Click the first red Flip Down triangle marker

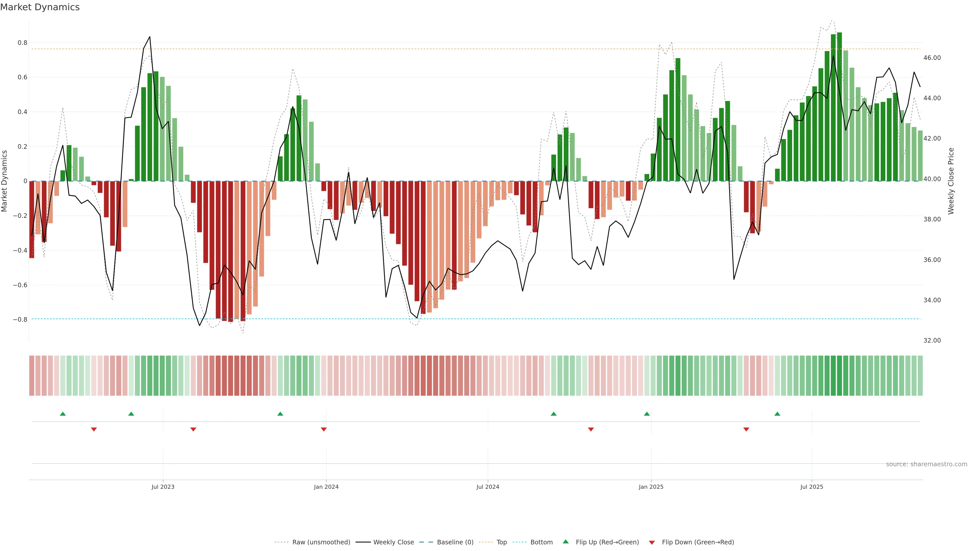coord(94,429)
